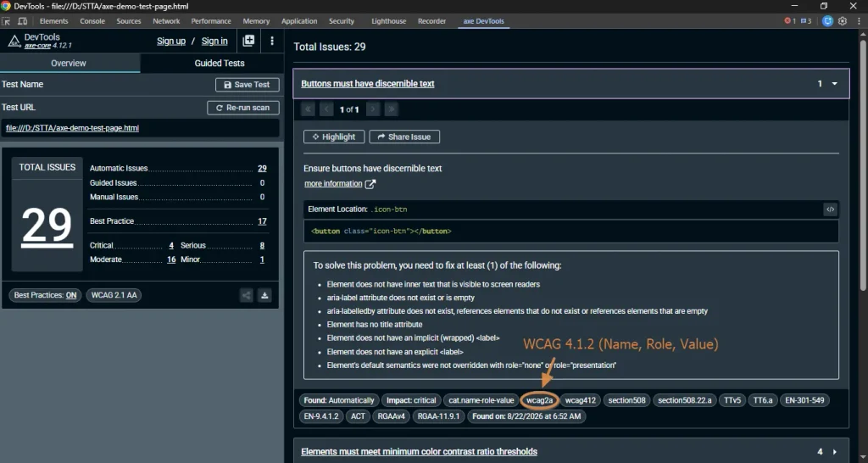
Task: Open DevTools settings gear icon
Action: coord(843,21)
